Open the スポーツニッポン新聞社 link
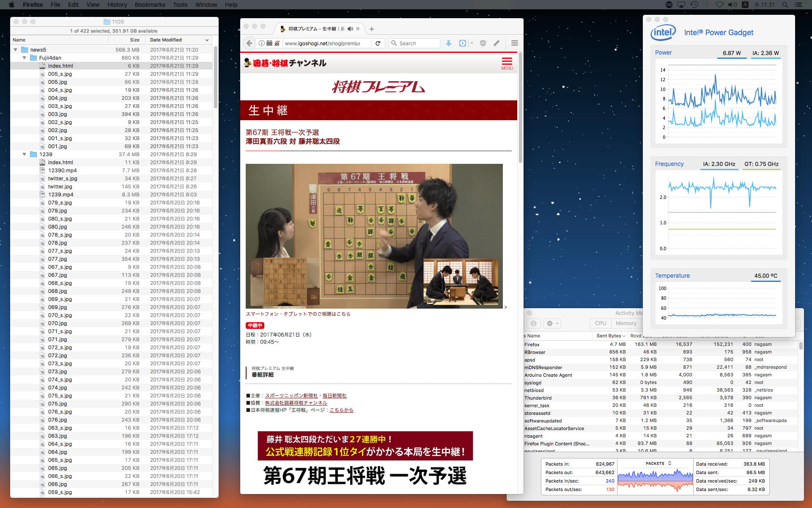This screenshot has width=812, height=508. click(291, 396)
